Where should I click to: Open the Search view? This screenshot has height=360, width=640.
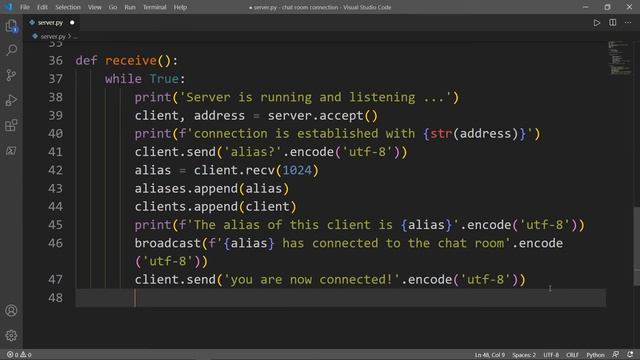(x=11, y=50)
